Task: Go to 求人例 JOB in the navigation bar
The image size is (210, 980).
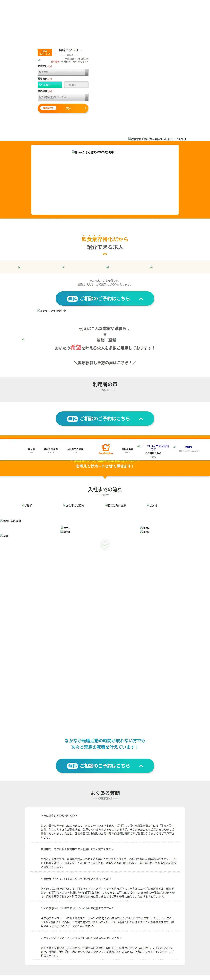Action: 31,450
